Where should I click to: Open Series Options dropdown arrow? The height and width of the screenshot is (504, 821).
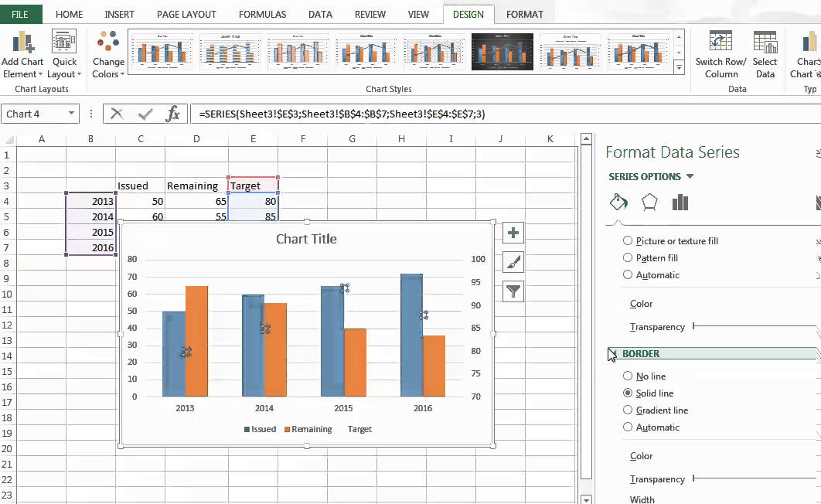click(x=690, y=176)
